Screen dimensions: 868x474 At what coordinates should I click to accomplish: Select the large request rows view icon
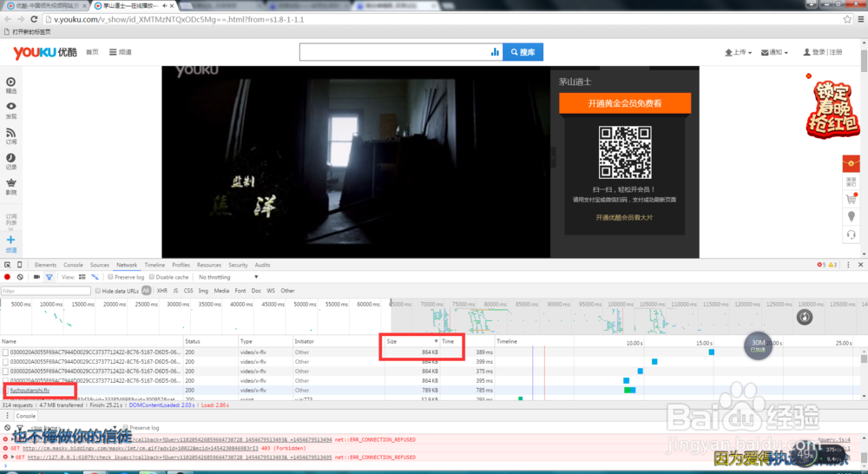pos(82,277)
